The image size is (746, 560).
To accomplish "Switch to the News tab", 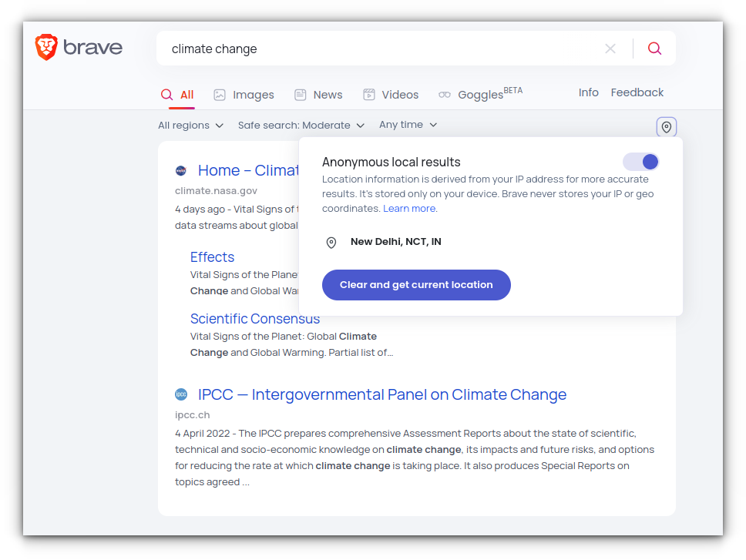I will point(318,95).
